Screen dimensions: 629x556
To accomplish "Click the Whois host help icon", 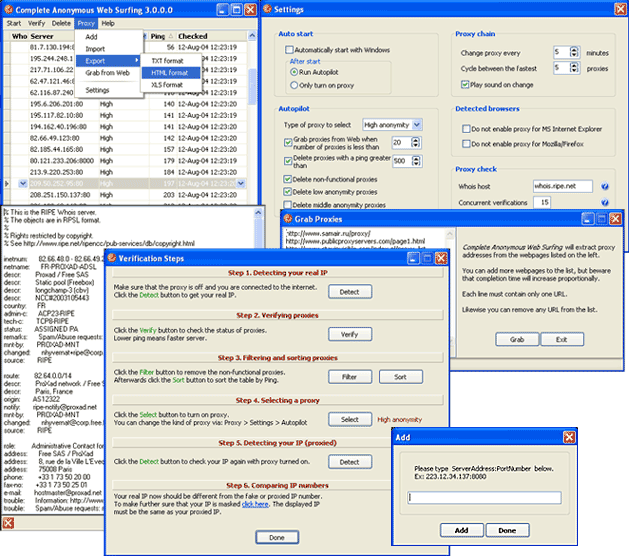I will click(x=605, y=186).
